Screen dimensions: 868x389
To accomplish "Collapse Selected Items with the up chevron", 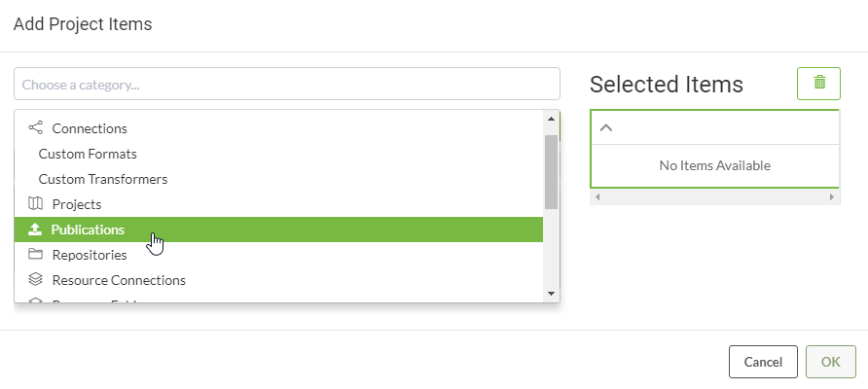I will pos(606,127).
